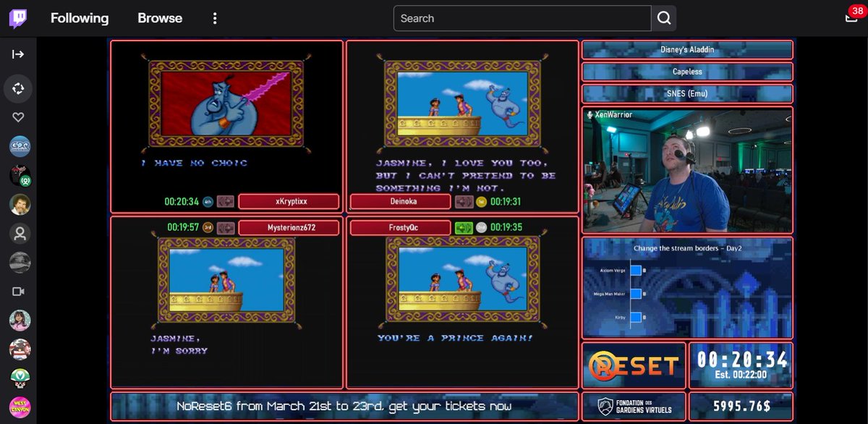This screenshot has height=424, width=868.
Task: Select the Axiom Verge poll bar
Action: [x=636, y=271]
